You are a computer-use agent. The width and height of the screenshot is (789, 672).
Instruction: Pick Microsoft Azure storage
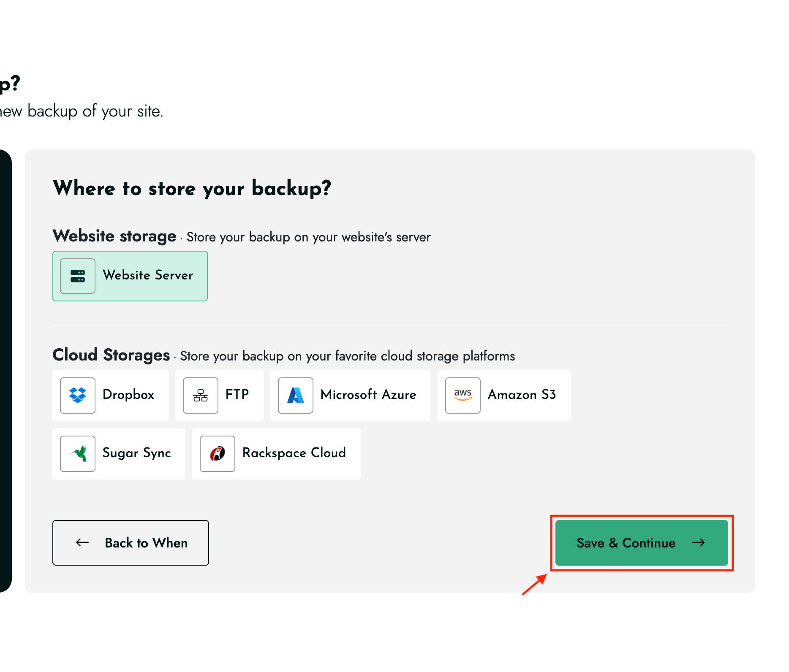click(351, 395)
